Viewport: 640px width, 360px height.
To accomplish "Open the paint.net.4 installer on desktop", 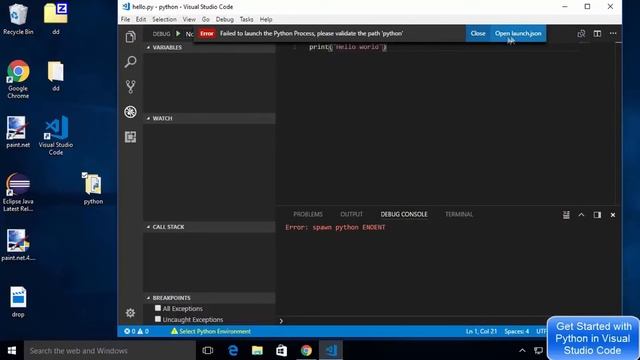I will [18, 245].
